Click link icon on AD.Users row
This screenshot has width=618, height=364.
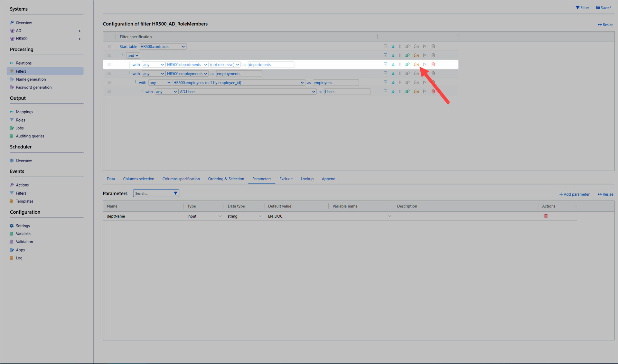click(x=407, y=92)
